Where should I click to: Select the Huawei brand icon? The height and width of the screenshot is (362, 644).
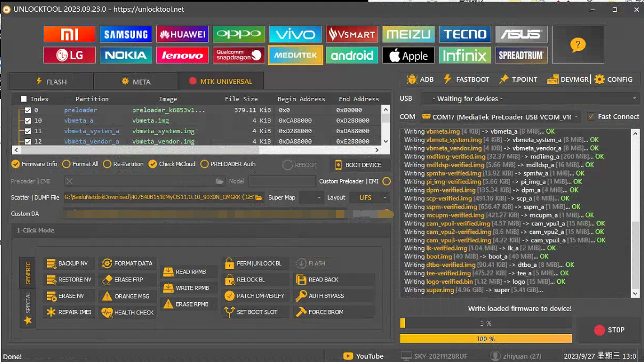pyautogui.click(x=183, y=34)
